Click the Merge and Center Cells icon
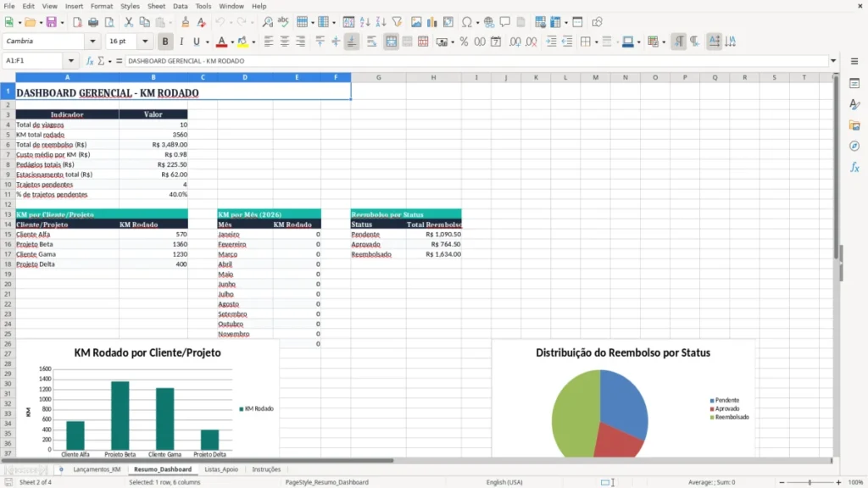The image size is (868, 488). click(391, 42)
